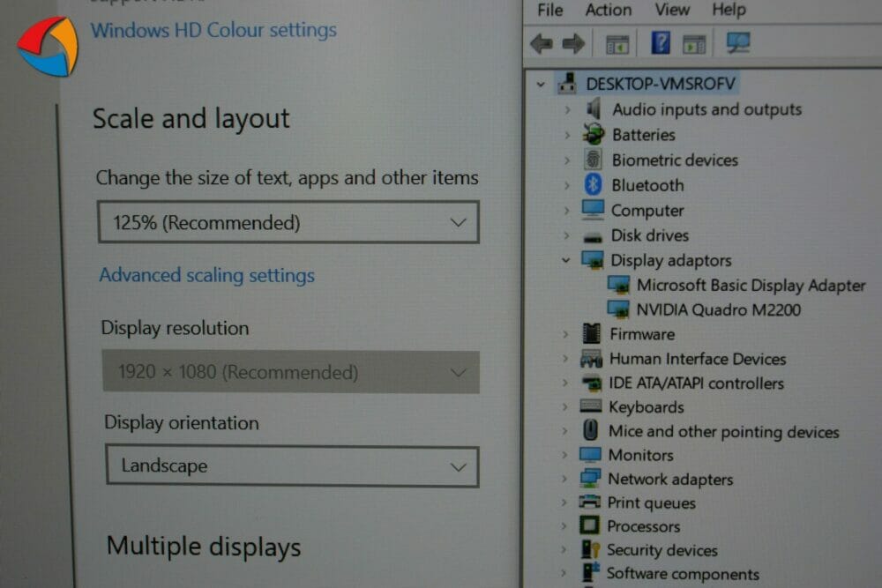The image size is (882, 588).
Task: Click the Help question-mark toolbar icon
Action: (x=661, y=42)
